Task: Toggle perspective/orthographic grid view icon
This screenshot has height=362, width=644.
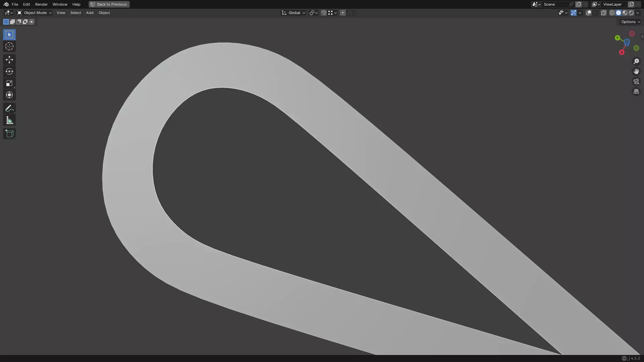Action: tap(636, 92)
